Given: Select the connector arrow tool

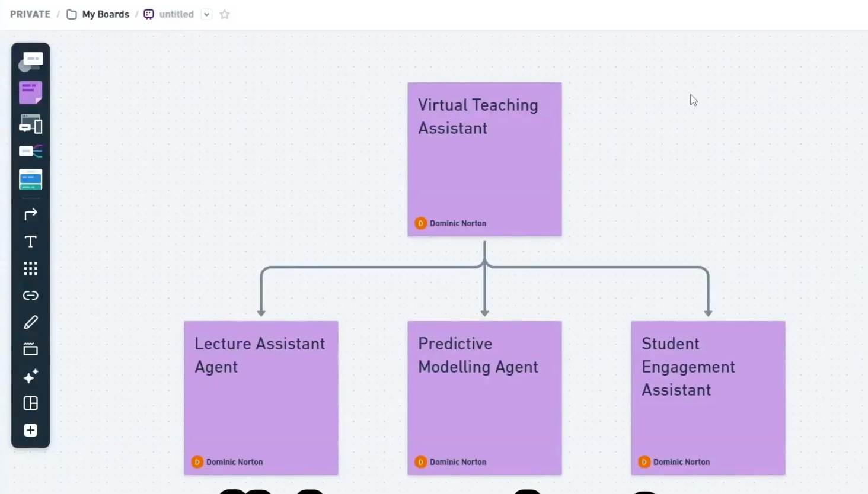Looking at the screenshot, I should coord(30,214).
